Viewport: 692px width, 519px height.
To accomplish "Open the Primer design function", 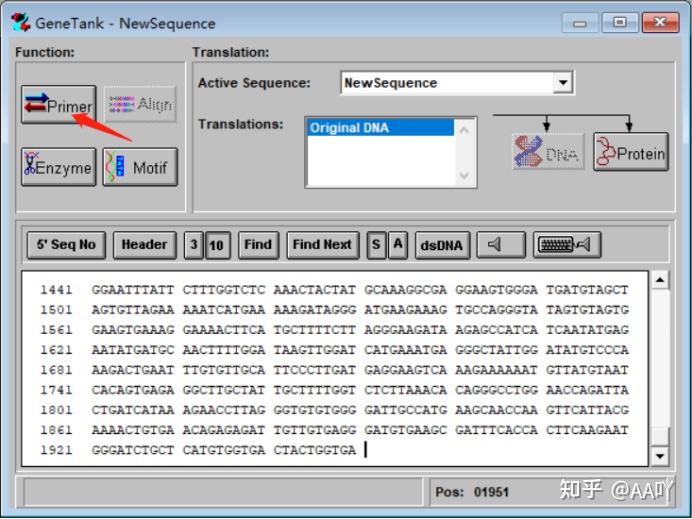I will click(59, 105).
